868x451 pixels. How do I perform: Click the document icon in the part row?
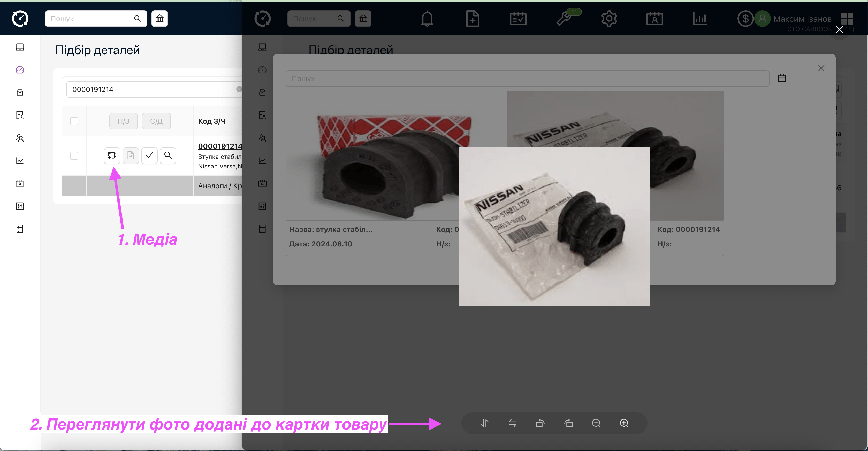click(x=130, y=155)
